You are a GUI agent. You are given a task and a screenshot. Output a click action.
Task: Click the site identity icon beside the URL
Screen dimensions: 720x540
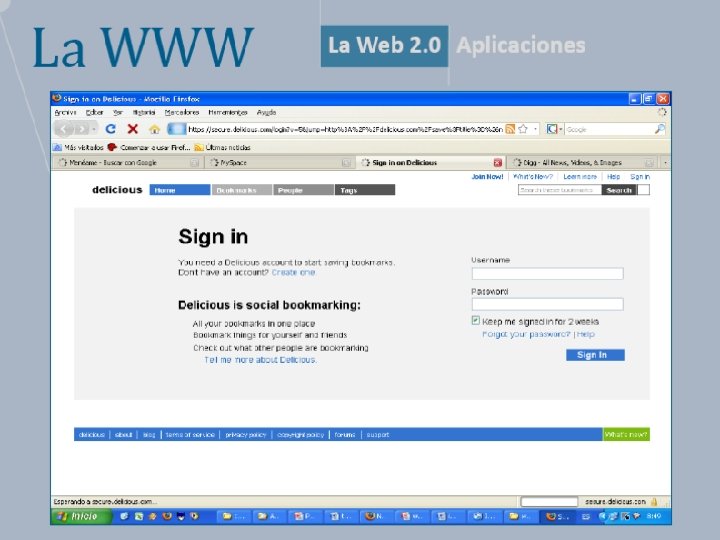[x=176, y=129]
